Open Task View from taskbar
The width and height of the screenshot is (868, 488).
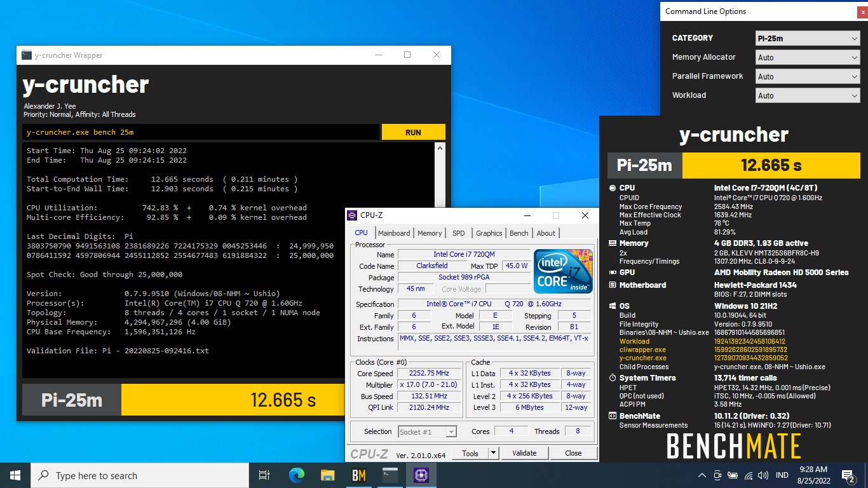coord(264,475)
